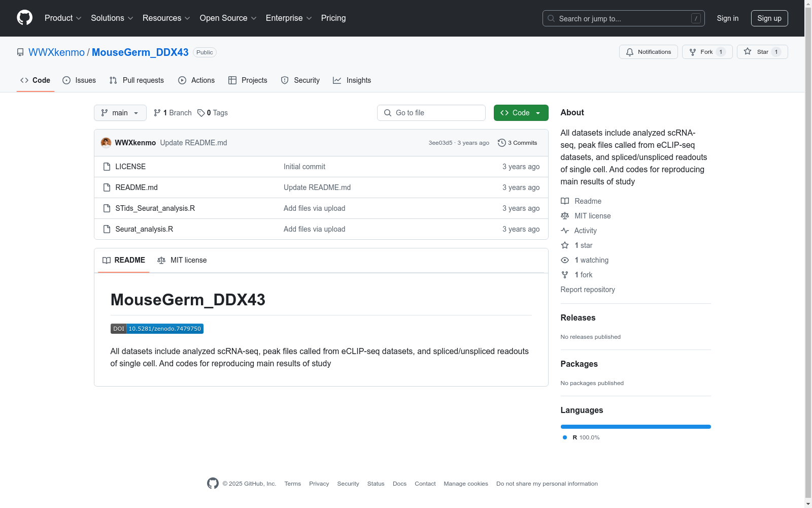The height and width of the screenshot is (508, 812).
Task: Switch to the MIT license tab
Action: point(182,260)
